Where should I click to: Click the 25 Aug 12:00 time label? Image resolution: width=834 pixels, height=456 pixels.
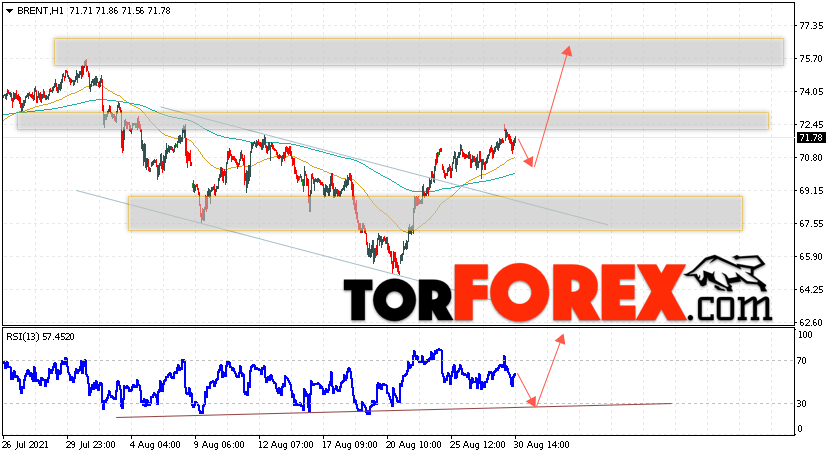coord(476,444)
